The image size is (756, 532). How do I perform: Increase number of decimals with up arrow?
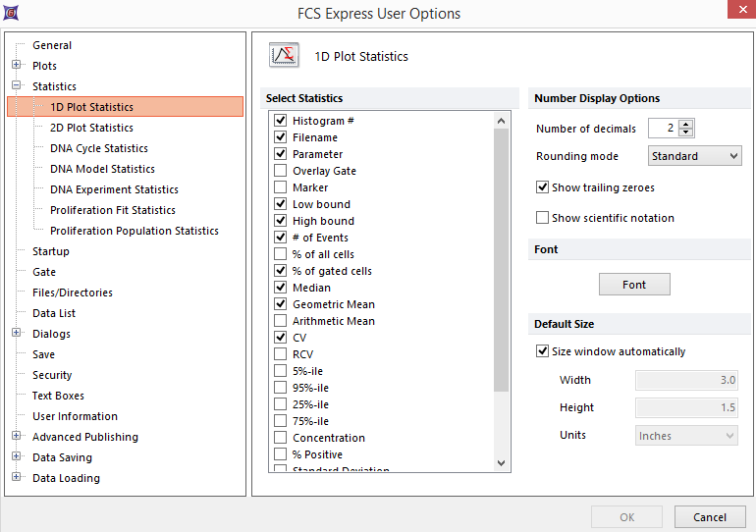[686, 124]
